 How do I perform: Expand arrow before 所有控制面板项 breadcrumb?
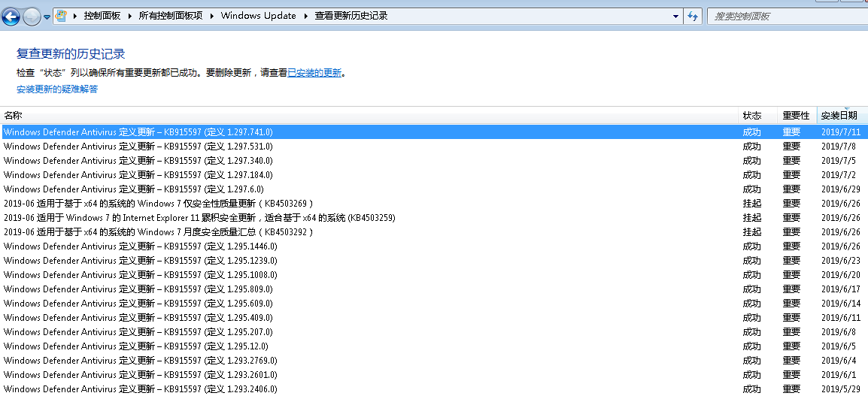click(130, 16)
